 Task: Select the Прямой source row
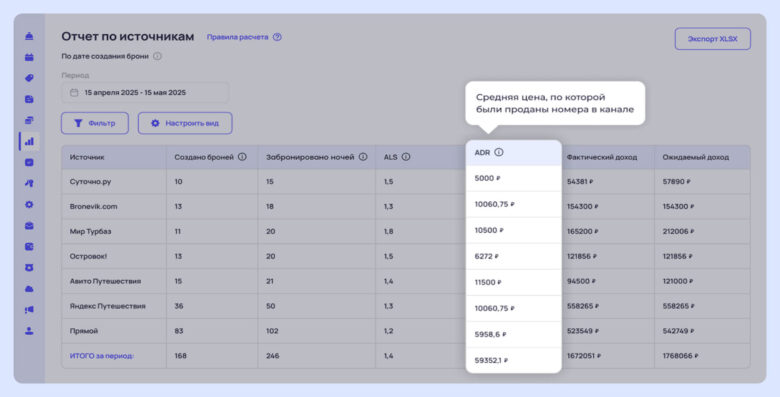405,331
